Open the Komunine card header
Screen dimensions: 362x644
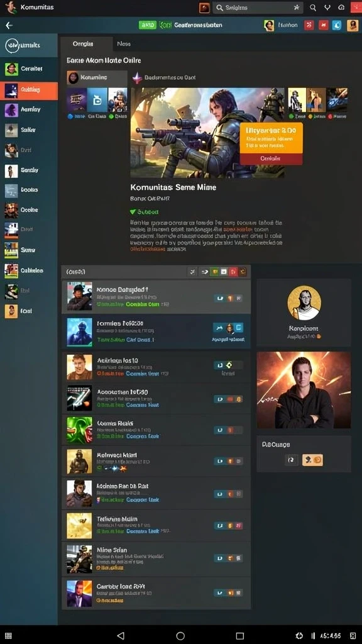click(x=97, y=77)
